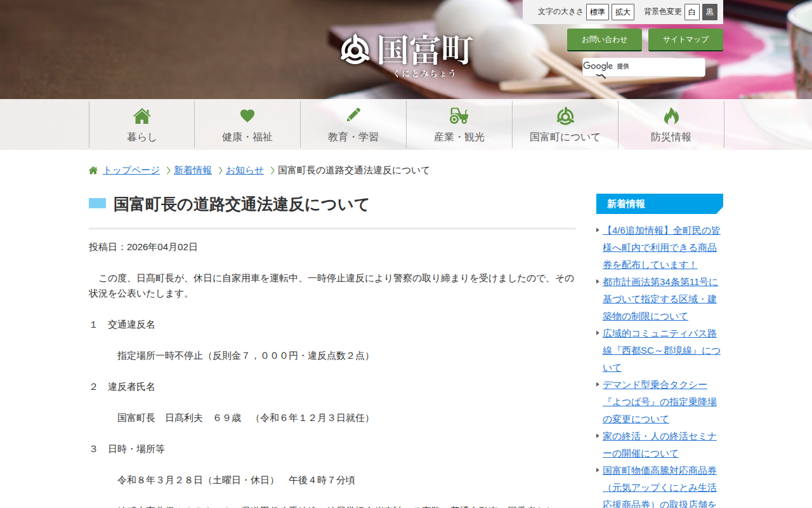Switch background color to 黒
The height and width of the screenshot is (508, 812).
pyautogui.click(x=710, y=11)
